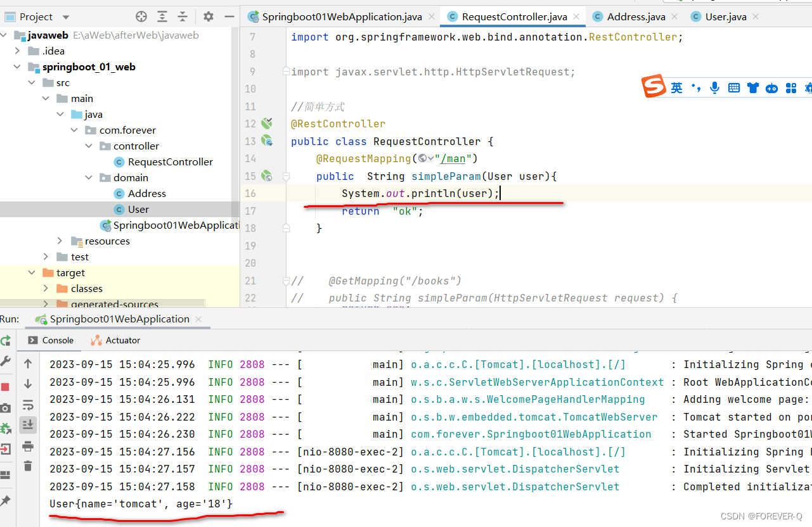Collapse springboot_01_web module
The height and width of the screenshot is (527, 812).
click(17, 67)
